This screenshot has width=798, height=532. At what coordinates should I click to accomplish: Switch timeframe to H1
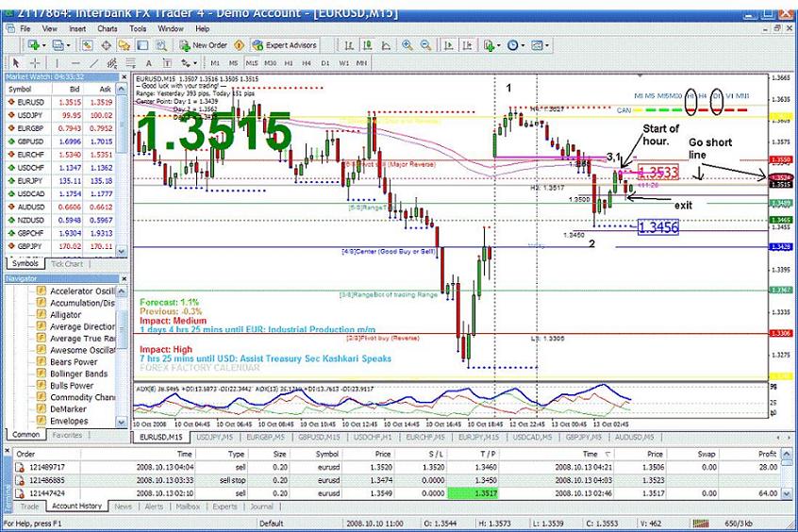[289, 63]
